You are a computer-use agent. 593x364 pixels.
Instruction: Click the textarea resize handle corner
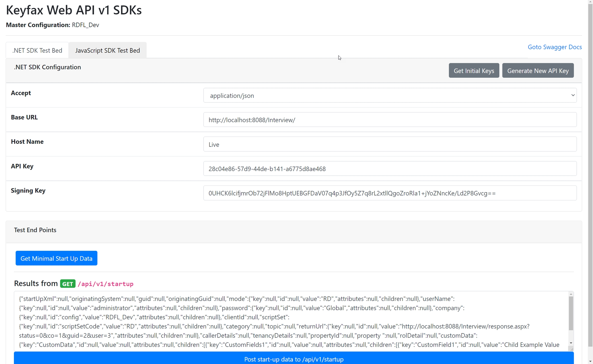(x=571, y=349)
